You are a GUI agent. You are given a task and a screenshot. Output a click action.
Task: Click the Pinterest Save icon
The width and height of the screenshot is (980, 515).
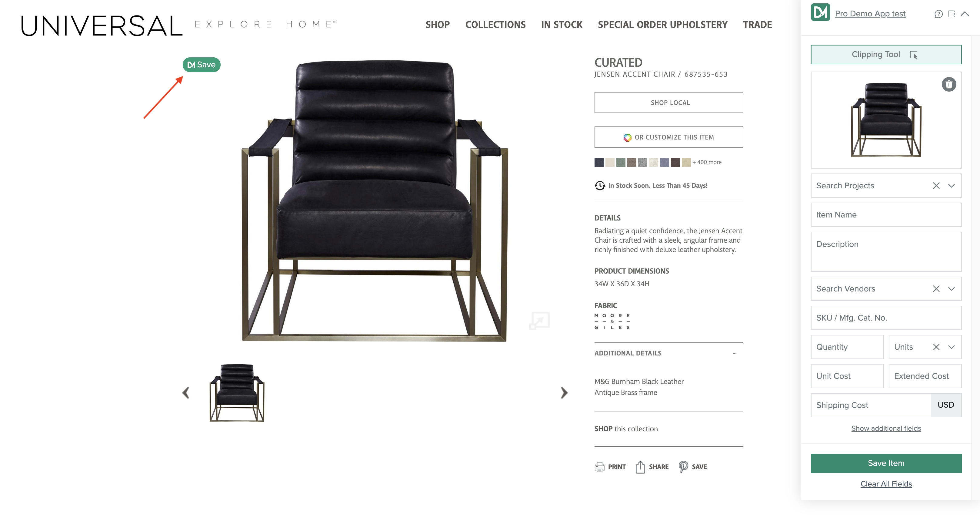pos(683,467)
